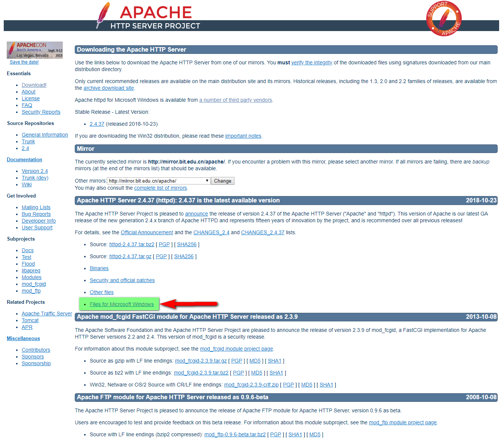This screenshot has height=440, width=504.
Task: Open User Support
Action: (37, 227)
